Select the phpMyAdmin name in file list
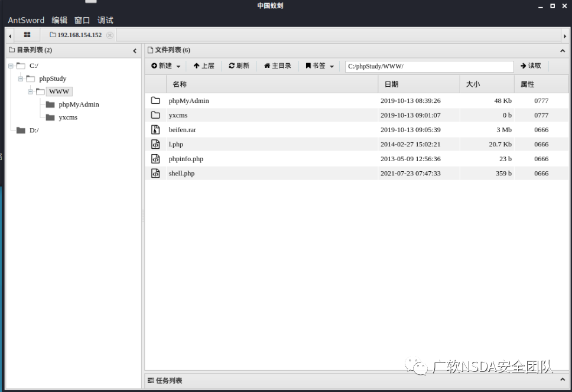Viewport: 572px width, 392px height. pos(189,101)
